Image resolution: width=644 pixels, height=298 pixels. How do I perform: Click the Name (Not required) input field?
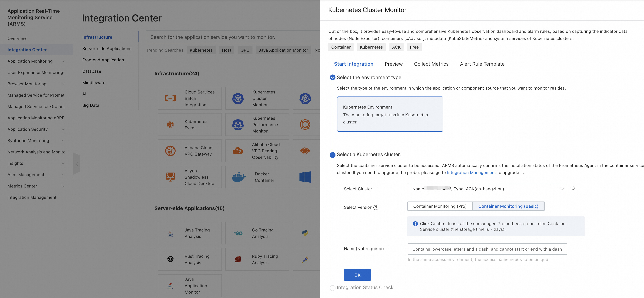pyautogui.click(x=487, y=249)
